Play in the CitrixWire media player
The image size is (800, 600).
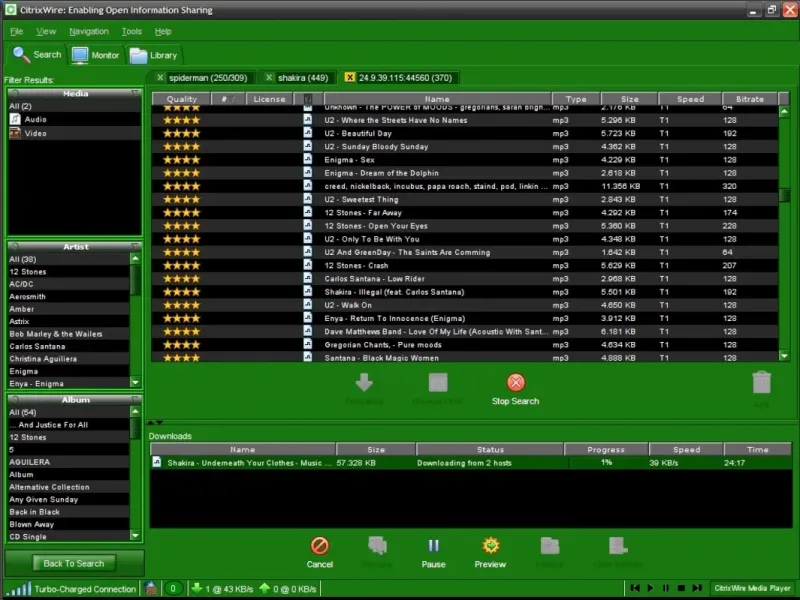click(x=650, y=588)
